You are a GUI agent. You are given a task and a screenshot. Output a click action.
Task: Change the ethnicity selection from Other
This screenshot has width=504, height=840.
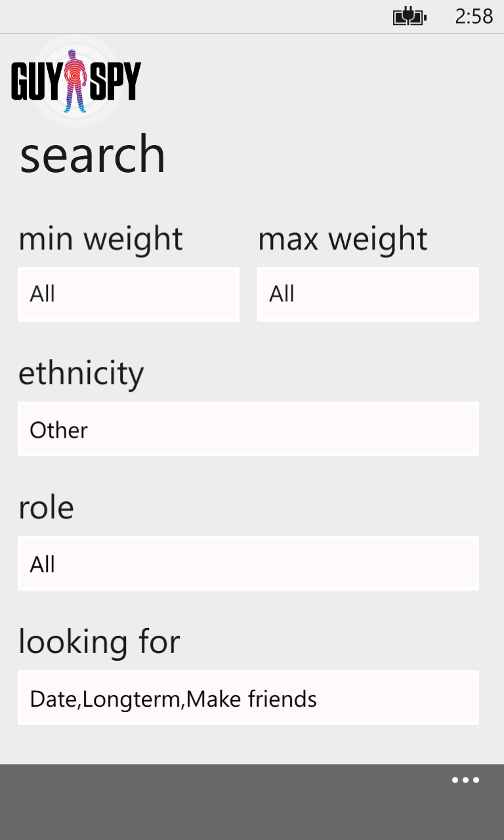(x=248, y=429)
